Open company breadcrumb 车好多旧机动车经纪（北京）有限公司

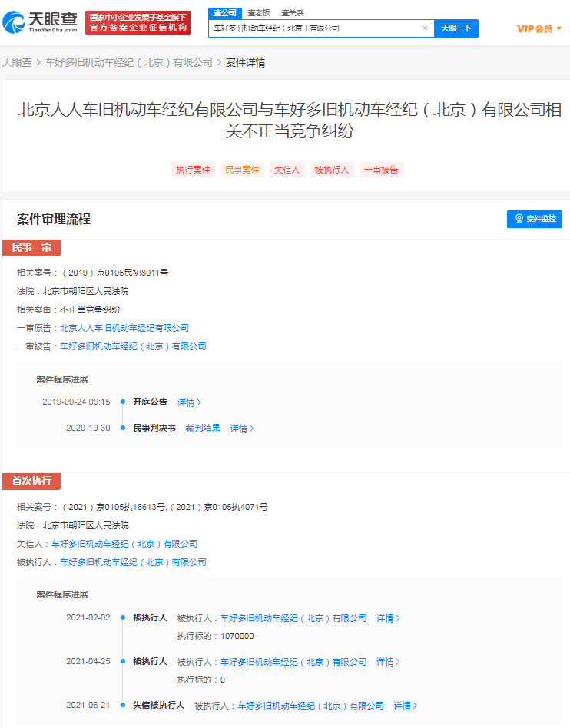click(x=129, y=62)
